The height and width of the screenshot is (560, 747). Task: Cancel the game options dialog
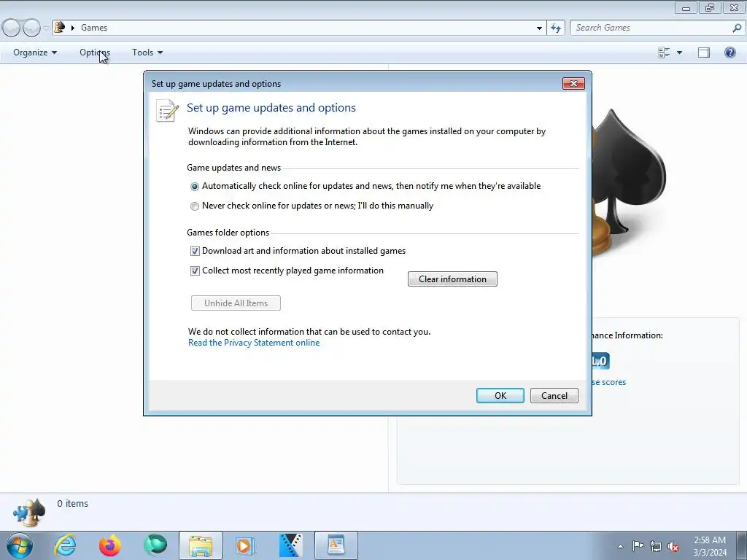tap(554, 395)
